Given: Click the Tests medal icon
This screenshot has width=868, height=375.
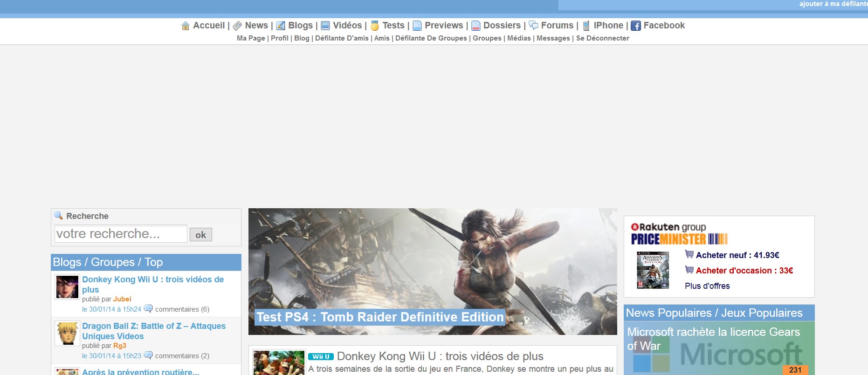Looking at the screenshot, I should click(x=375, y=26).
